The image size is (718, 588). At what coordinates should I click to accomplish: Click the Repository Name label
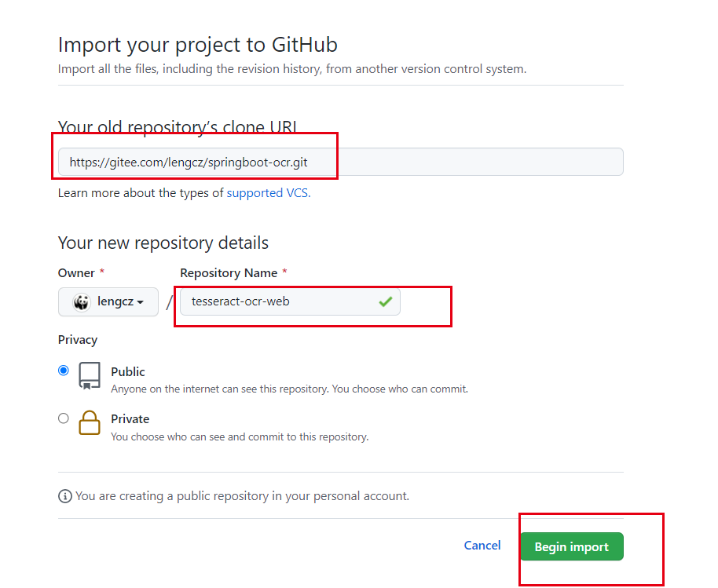pyautogui.click(x=229, y=273)
